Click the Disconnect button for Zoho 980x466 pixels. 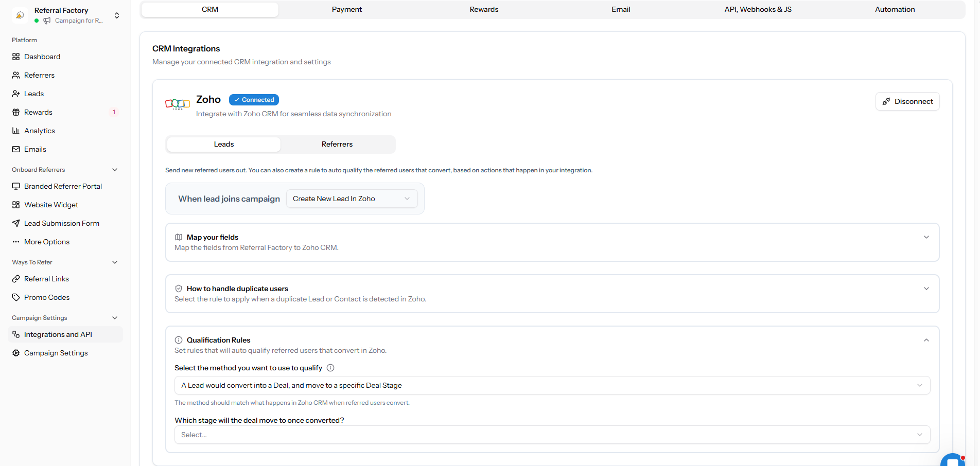coord(907,101)
